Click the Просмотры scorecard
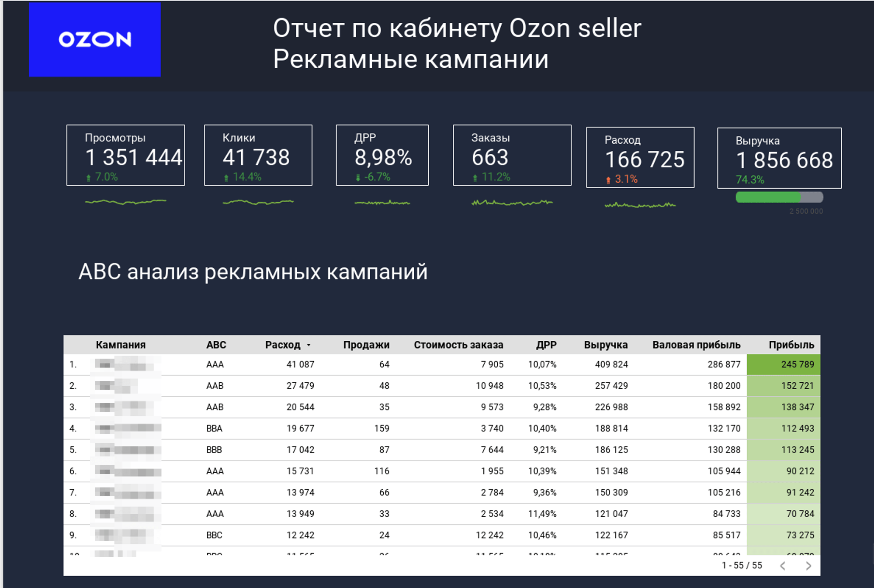 (x=126, y=155)
